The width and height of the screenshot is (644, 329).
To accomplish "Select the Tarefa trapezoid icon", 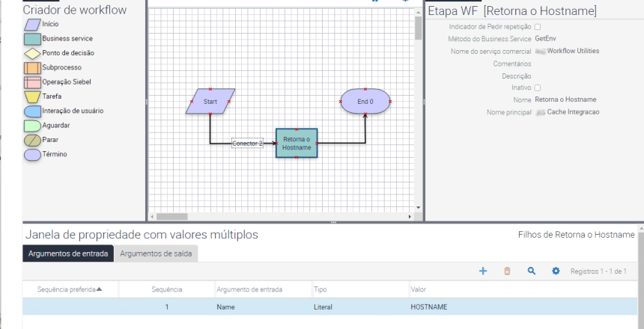I will coord(32,96).
